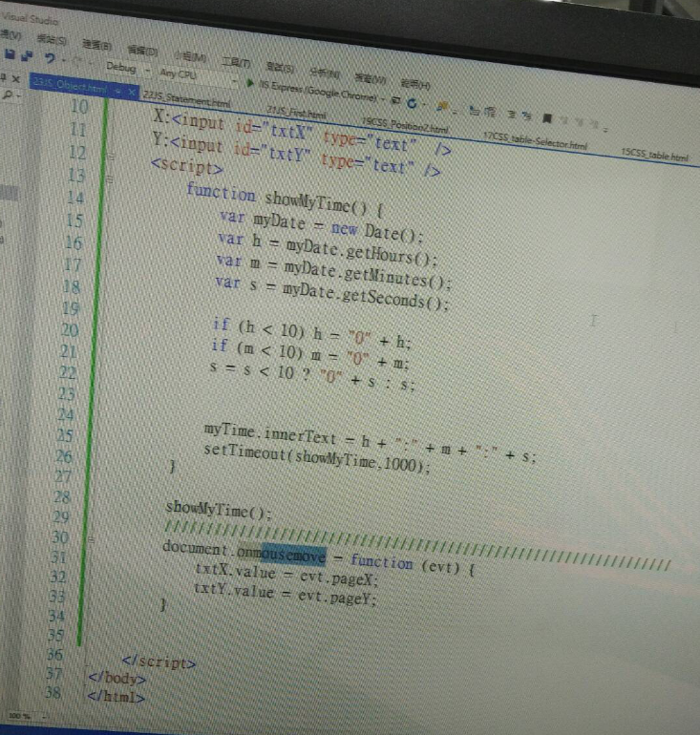Open the (V) menu at the left of the menu bar
Viewport: 700px width, 735px height.
tap(11, 33)
